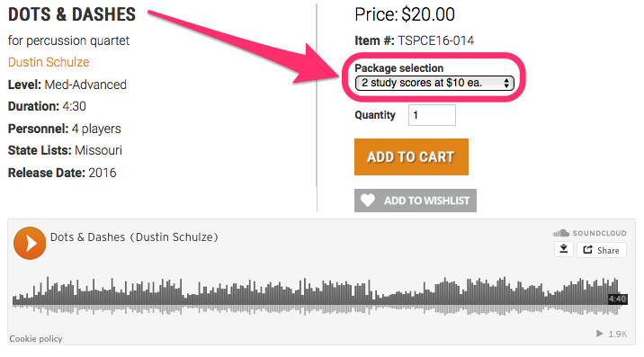
Task: Click the Share button on SoundCloud player
Action: (x=602, y=250)
